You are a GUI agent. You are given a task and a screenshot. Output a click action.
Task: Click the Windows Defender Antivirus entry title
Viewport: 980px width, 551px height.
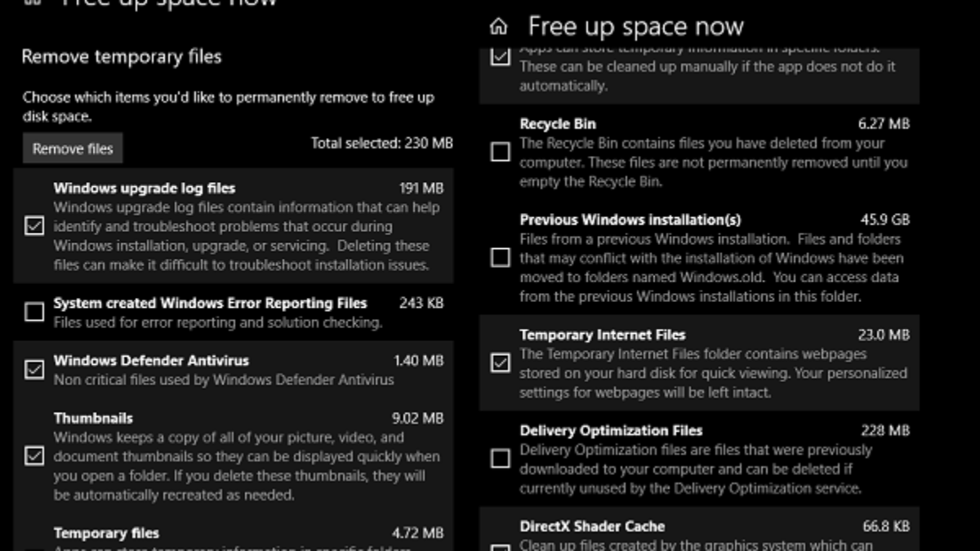click(151, 360)
